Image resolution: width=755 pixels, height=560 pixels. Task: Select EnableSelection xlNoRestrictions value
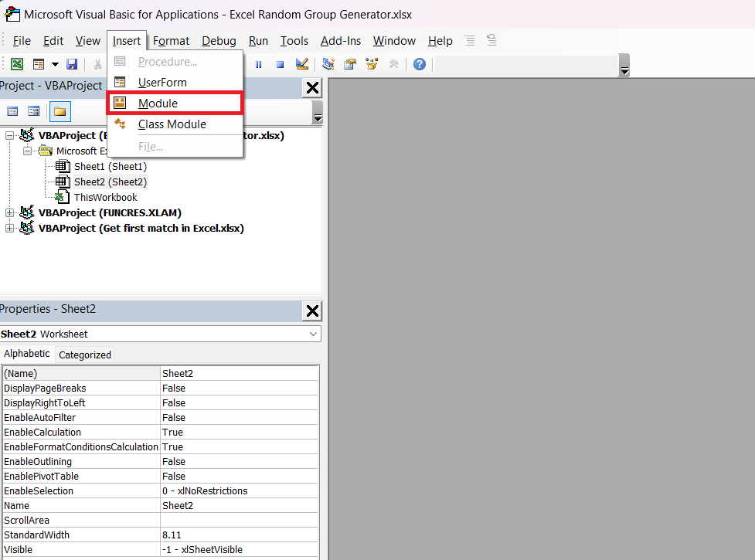(x=240, y=490)
